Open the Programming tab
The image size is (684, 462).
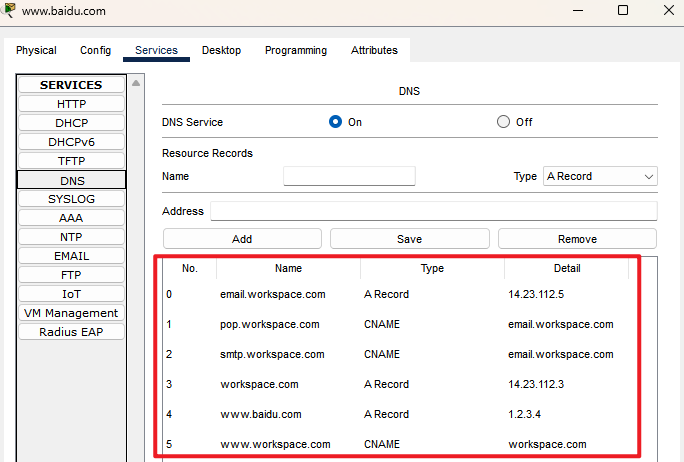coord(296,50)
